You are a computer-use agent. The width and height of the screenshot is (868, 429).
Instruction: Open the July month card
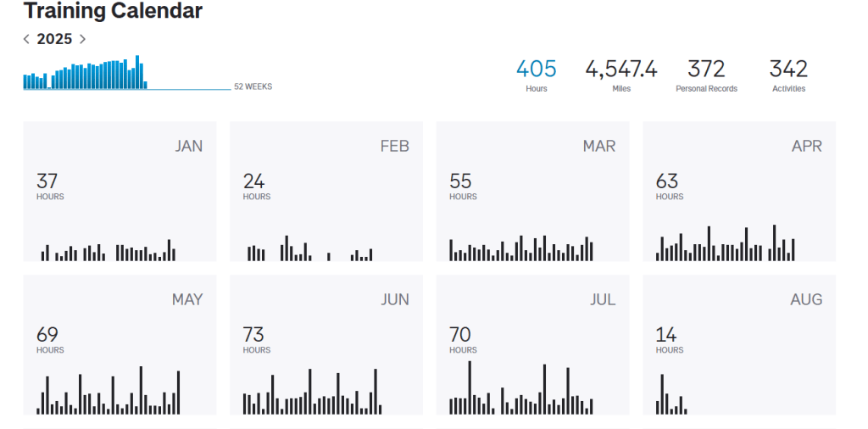(x=532, y=345)
